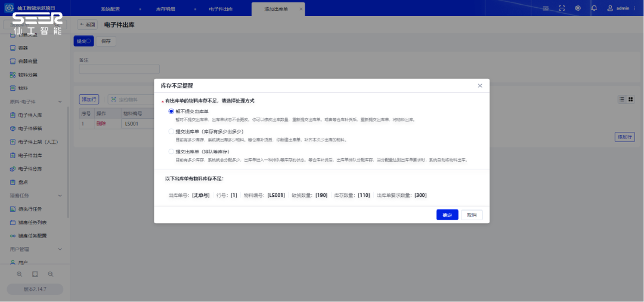Click the 备注 input field
Viewport: 644px width, 302px height.
tap(119, 69)
